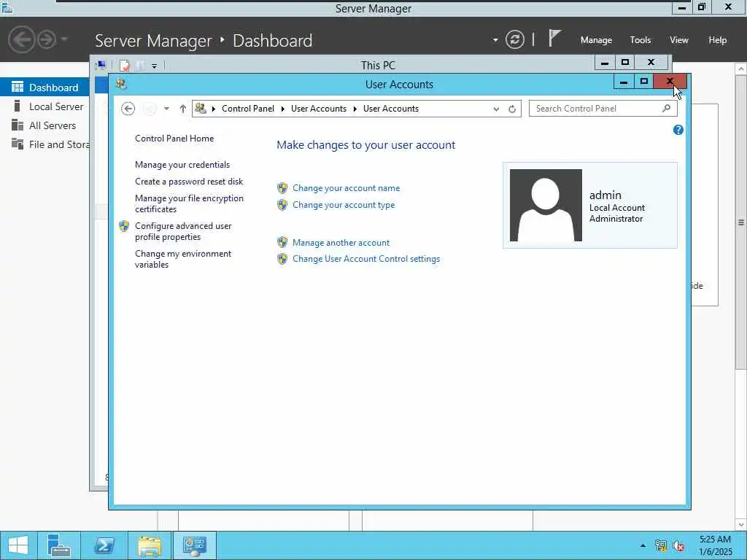Open Manage your file encryption certificates
Image resolution: width=747 pixels, height=560 pixels.
click(189, 204)
